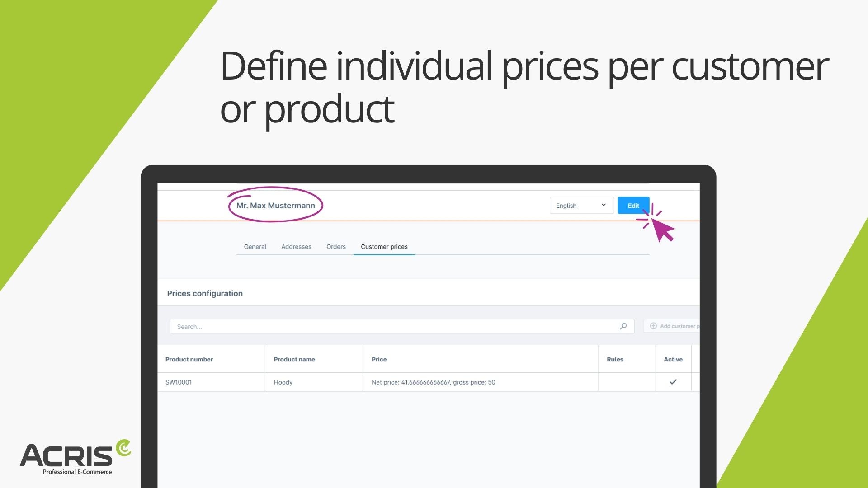The image size is (868, 488).
Task: Click the magnifier search icon
Action: pyautogui.click(x=623, y=326)
